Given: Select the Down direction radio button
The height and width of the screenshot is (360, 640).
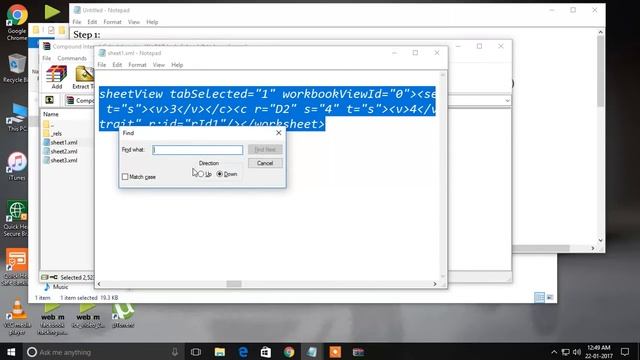Looking at the screenshot, I should coord(220,174).
